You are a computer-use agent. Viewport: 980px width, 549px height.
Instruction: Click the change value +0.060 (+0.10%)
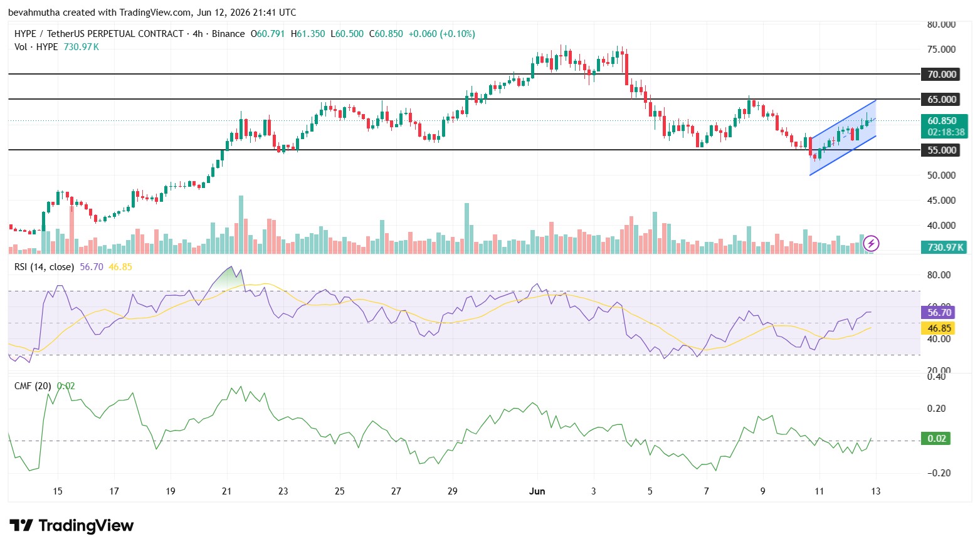pyautogui.click(x=442, y=34)
